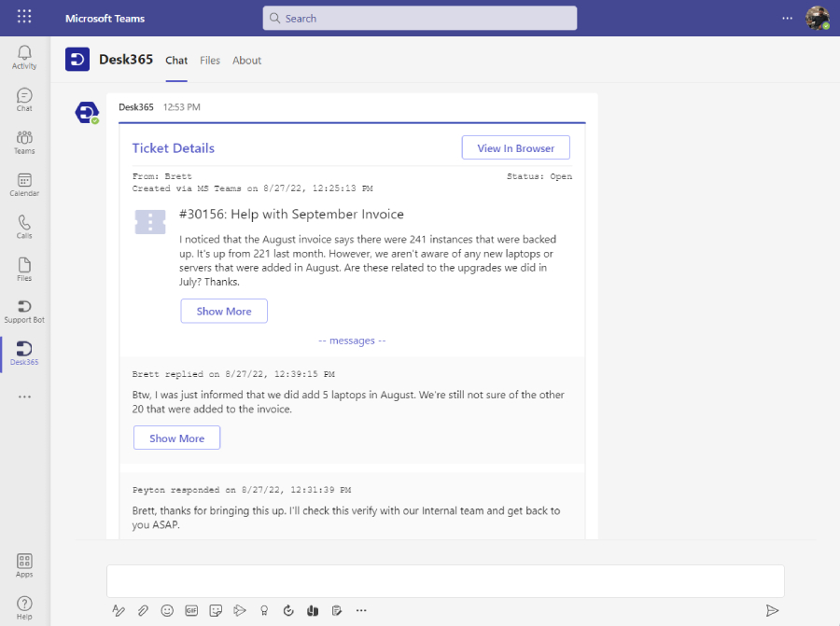The image size is (840, 626).
Task: Open Help in the sidebar
Action: (24, 607)
